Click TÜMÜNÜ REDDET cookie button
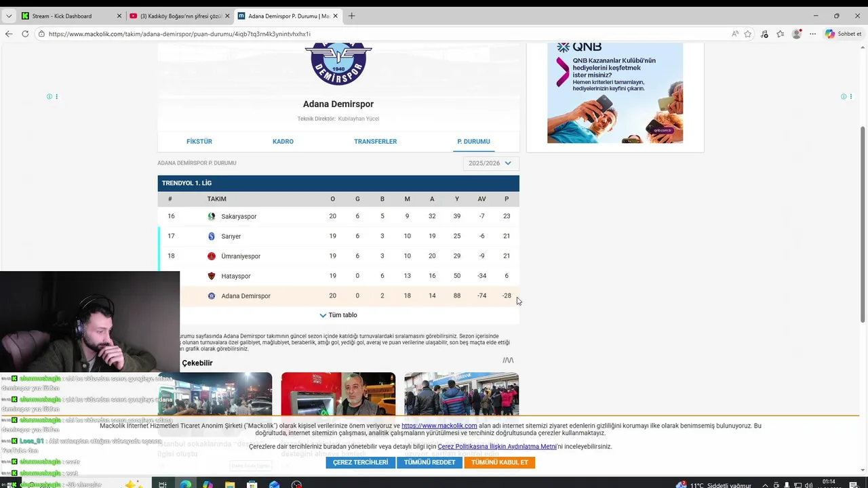The image size is (868, 488). 429,462
